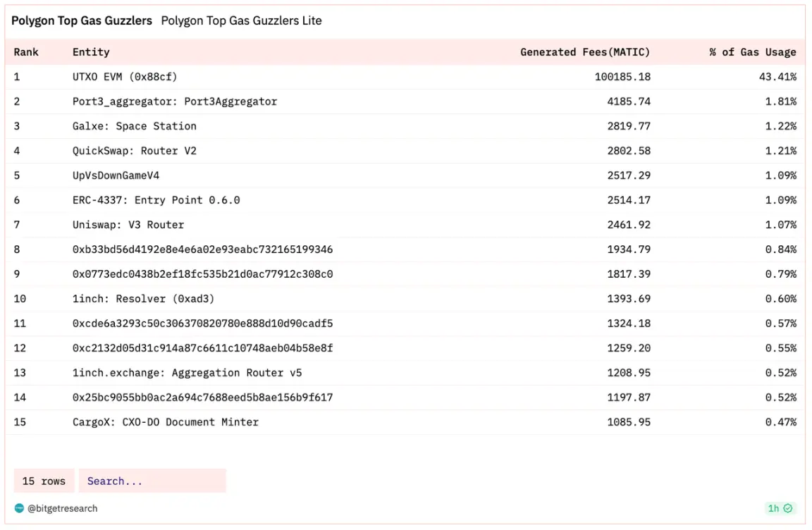This screenshot has width=812, height=530.
Task: Click gas usage 1.07%
Action: coord(781,225)
